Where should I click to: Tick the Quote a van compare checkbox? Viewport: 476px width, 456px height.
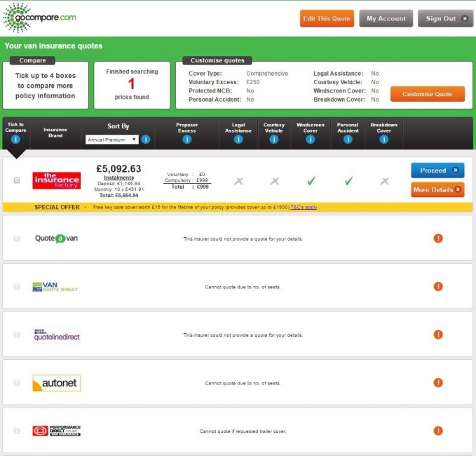17,239
